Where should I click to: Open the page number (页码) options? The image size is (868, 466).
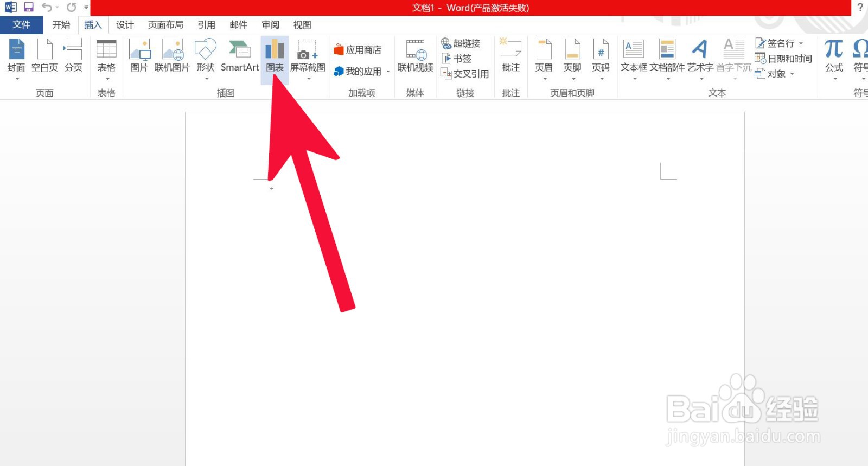pos(601,60)
